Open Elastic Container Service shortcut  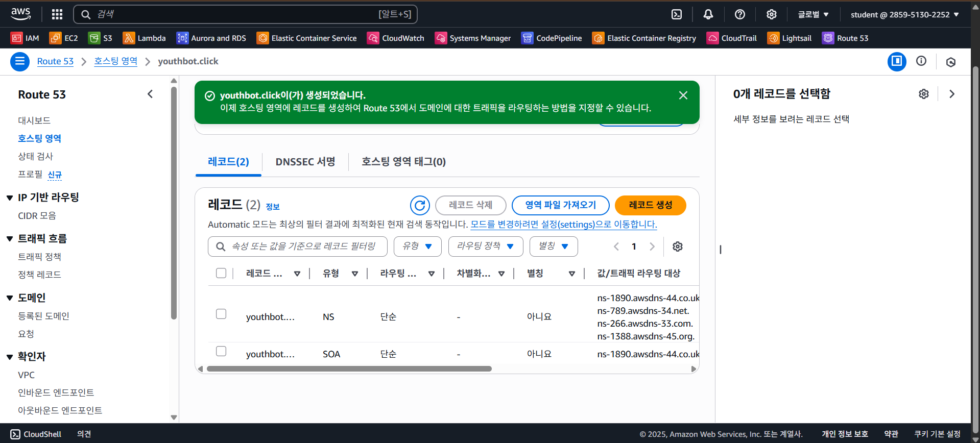pyautogui.click(x=307, y=38)
